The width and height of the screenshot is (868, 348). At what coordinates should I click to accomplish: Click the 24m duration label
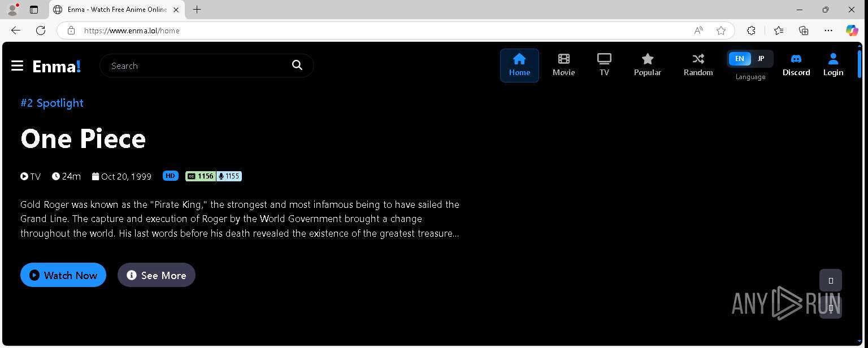[x=66, y=176]
